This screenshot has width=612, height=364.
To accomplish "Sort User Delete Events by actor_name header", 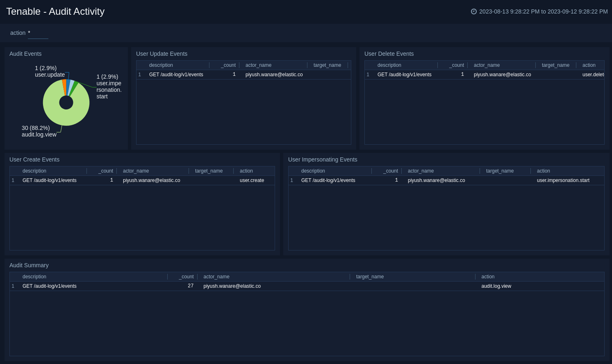I will (487, 65).
